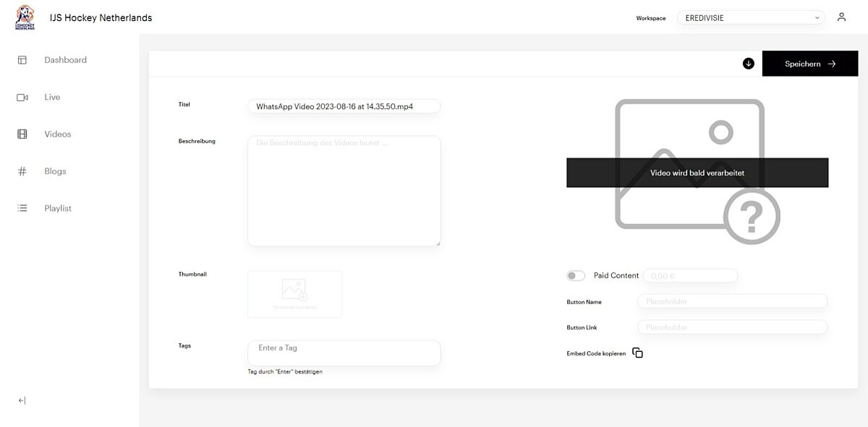The width and height of the screenshot is (868, 427).
Task: Enable the Paid Content toggle
Action: 576,276
